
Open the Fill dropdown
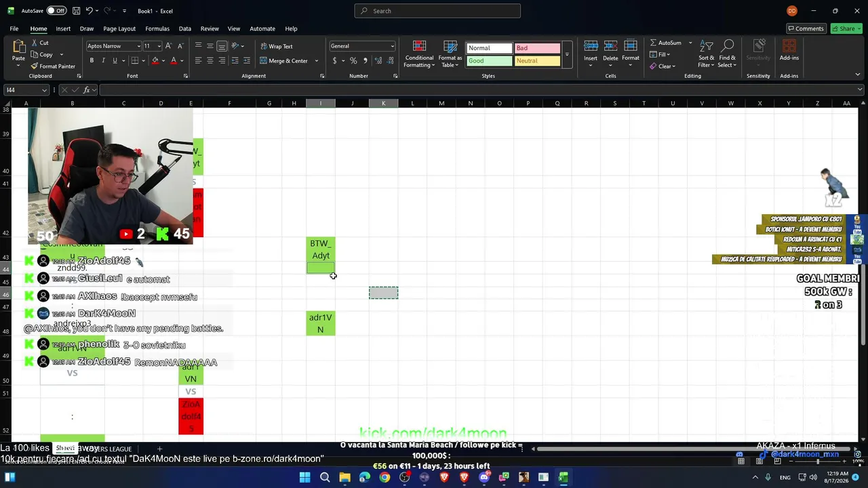coord(660,54)
